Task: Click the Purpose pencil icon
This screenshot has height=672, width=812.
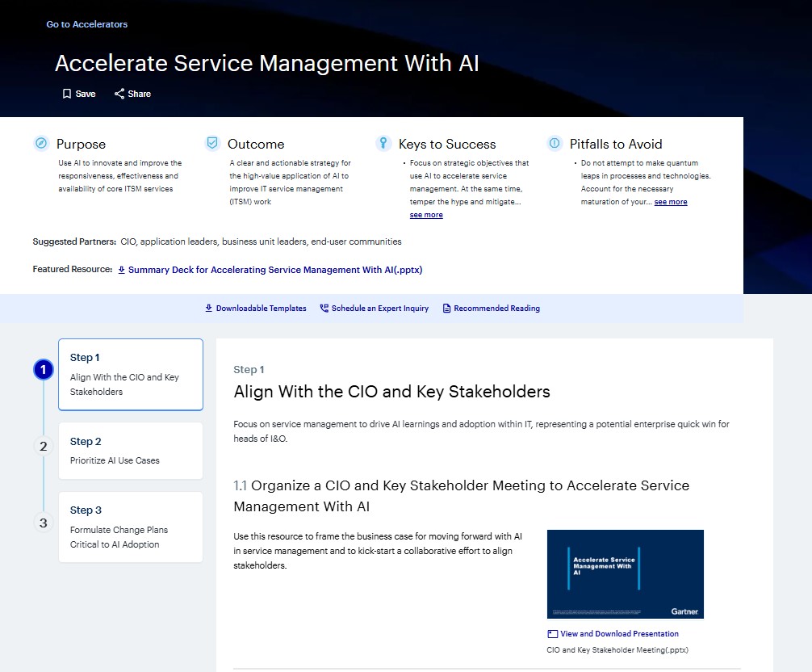Action: click(x=40, y=143)
